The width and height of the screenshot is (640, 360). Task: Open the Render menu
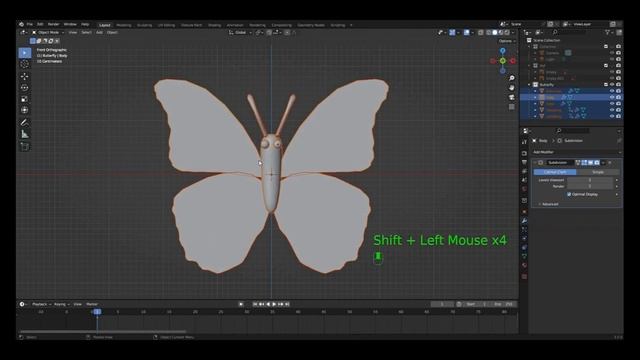(53, 24)
